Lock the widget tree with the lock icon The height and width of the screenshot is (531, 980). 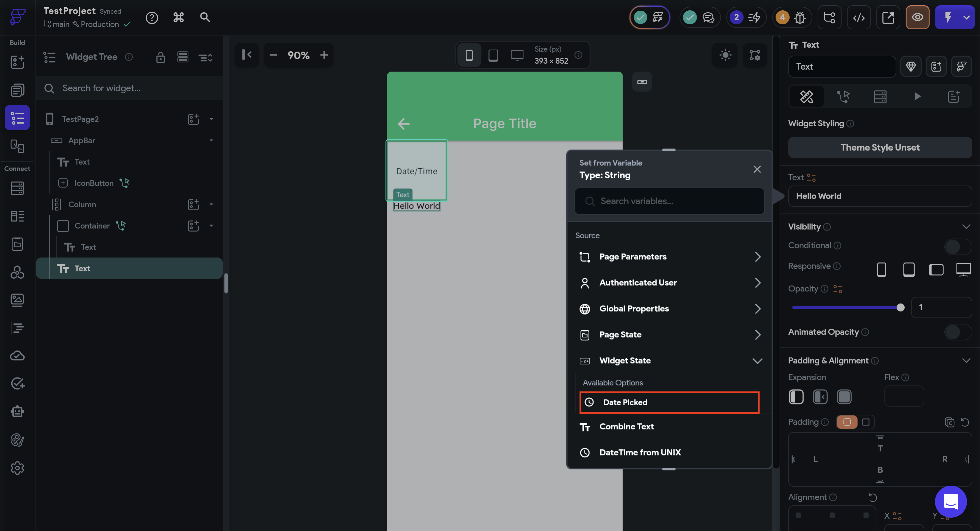[x=160, y=57]
